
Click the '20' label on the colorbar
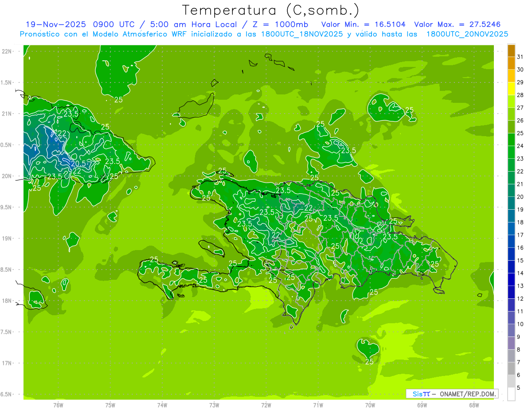coord(520,197)
